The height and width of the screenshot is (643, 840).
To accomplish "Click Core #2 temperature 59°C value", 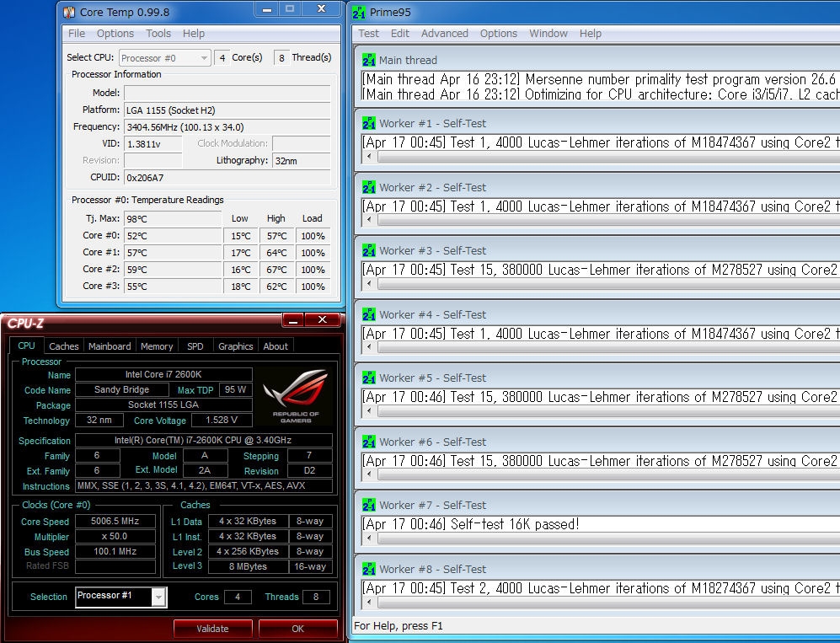I will click(173, 270).
